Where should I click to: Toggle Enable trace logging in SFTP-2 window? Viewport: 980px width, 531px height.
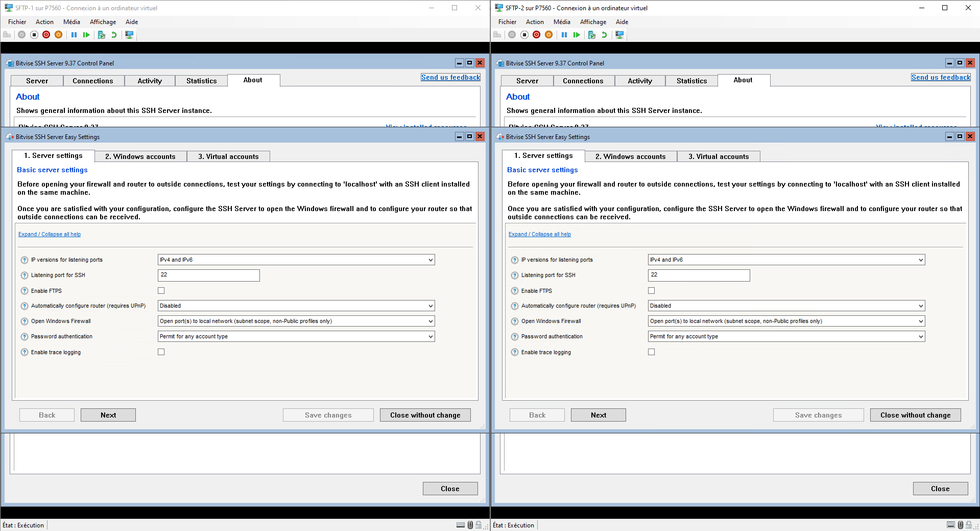(652, 352)
